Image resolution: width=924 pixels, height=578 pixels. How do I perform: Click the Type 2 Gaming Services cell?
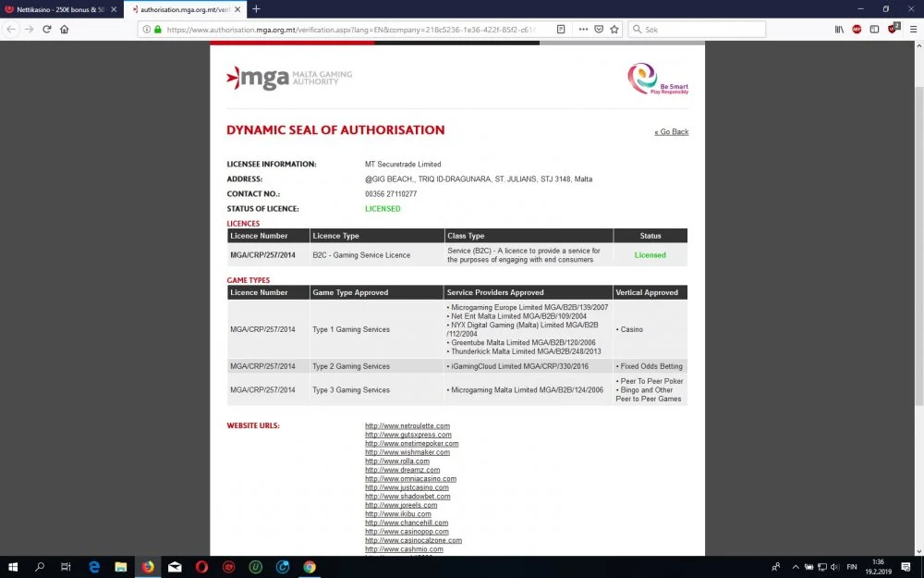point(377,366)
